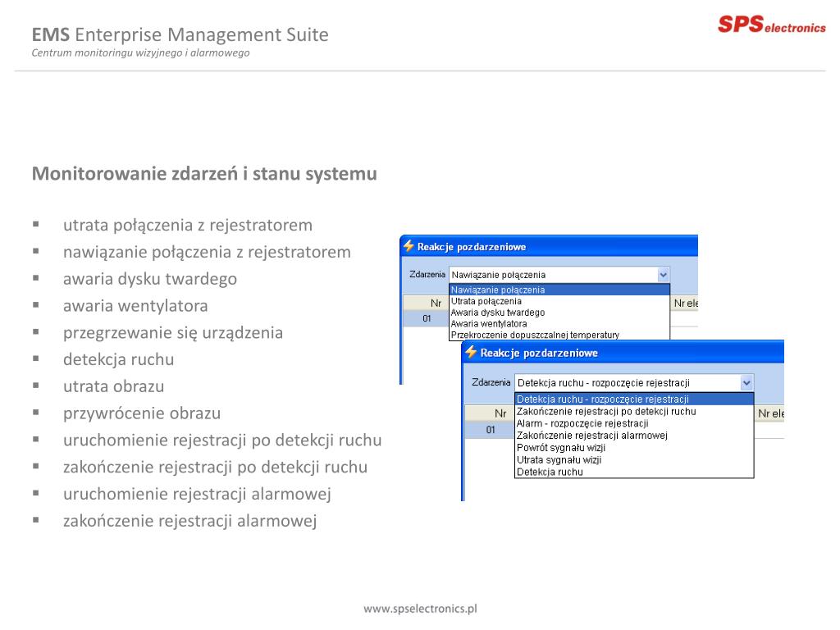Select highlighted Detekcja ruchu - rozpoczęcie rejestracji option
The width and height of the screenshot is (840, 630).
(x=634, y=399)
